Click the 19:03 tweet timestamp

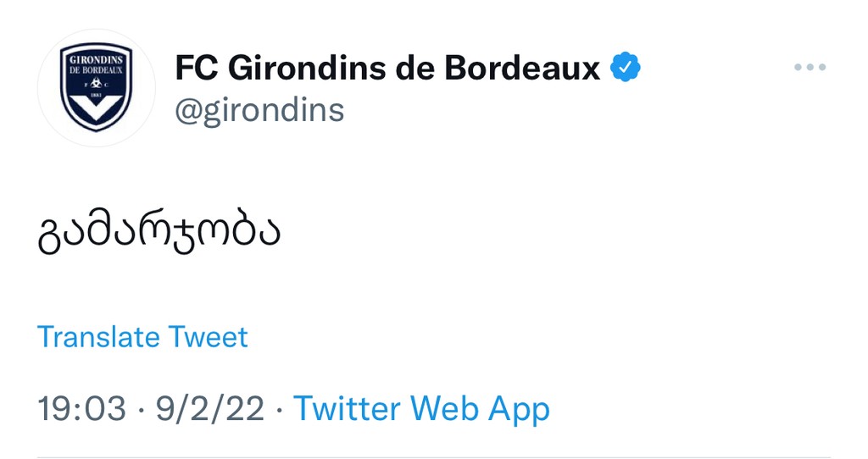coord(82,409)
